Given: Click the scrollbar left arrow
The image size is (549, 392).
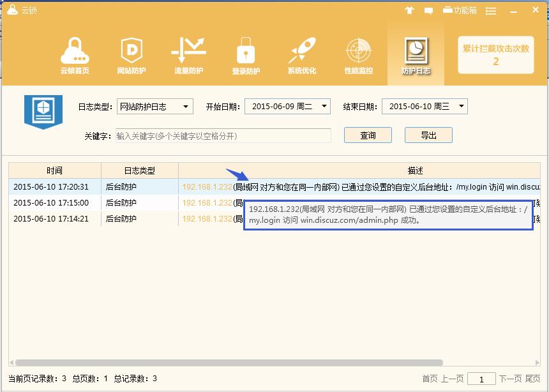Looking at the screenshot, I should point(11,363).
